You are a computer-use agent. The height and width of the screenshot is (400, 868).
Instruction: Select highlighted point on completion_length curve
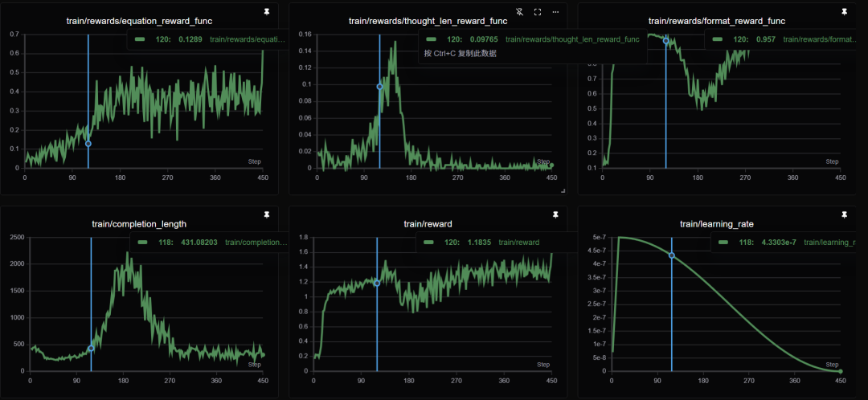tap(91, 348)
